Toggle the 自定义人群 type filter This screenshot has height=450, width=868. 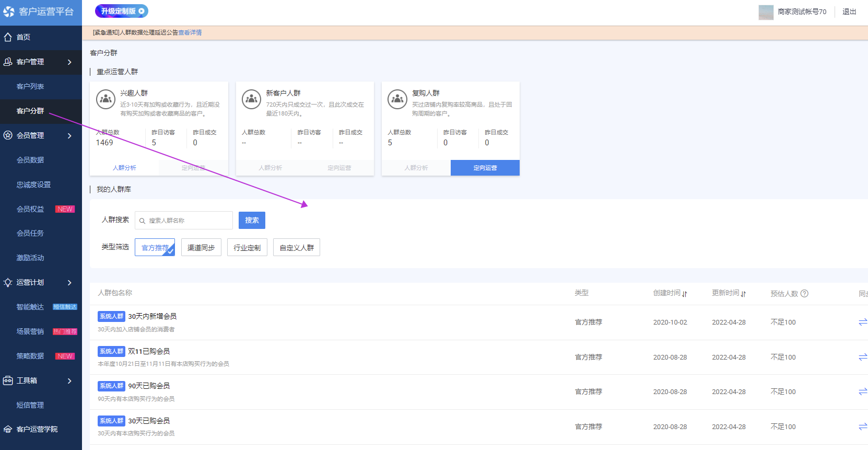pyautogui.click(x=297, y=247)
